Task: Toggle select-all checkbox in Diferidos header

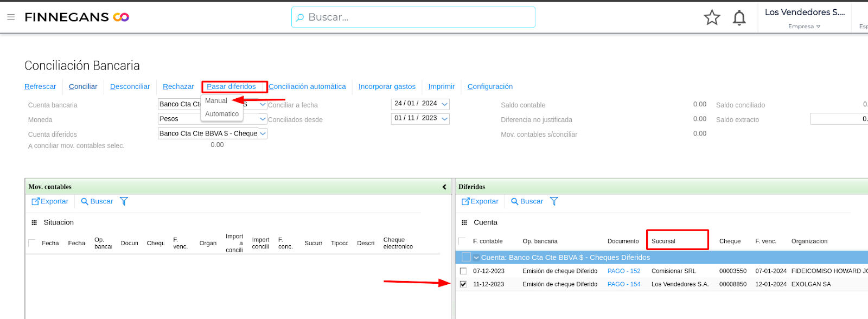Action: (462, 241)
